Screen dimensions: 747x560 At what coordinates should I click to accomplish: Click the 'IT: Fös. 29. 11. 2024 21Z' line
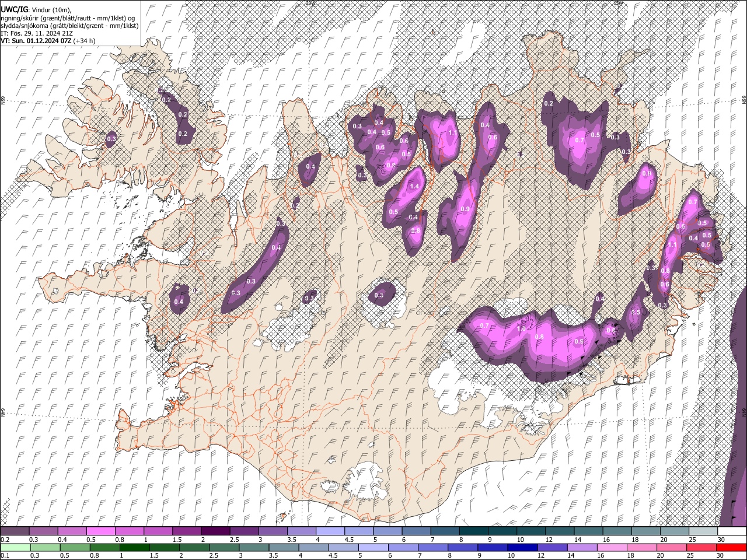[37, 33]
